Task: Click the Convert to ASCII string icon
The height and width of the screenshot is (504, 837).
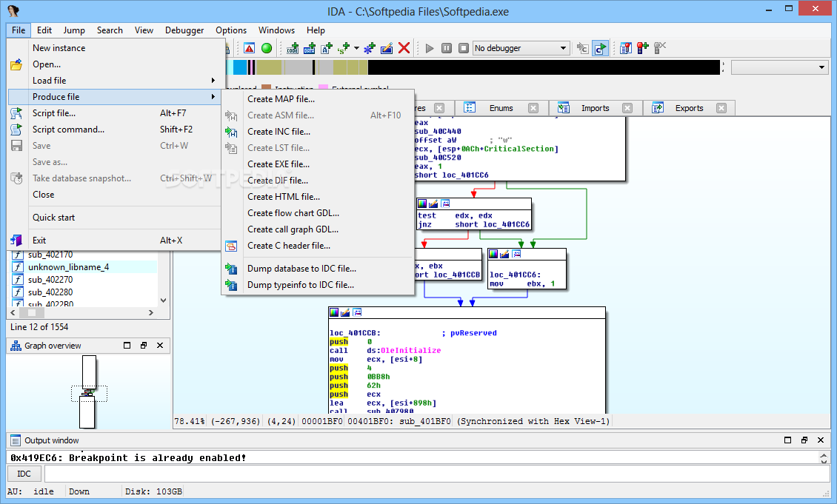Action: 327,48
